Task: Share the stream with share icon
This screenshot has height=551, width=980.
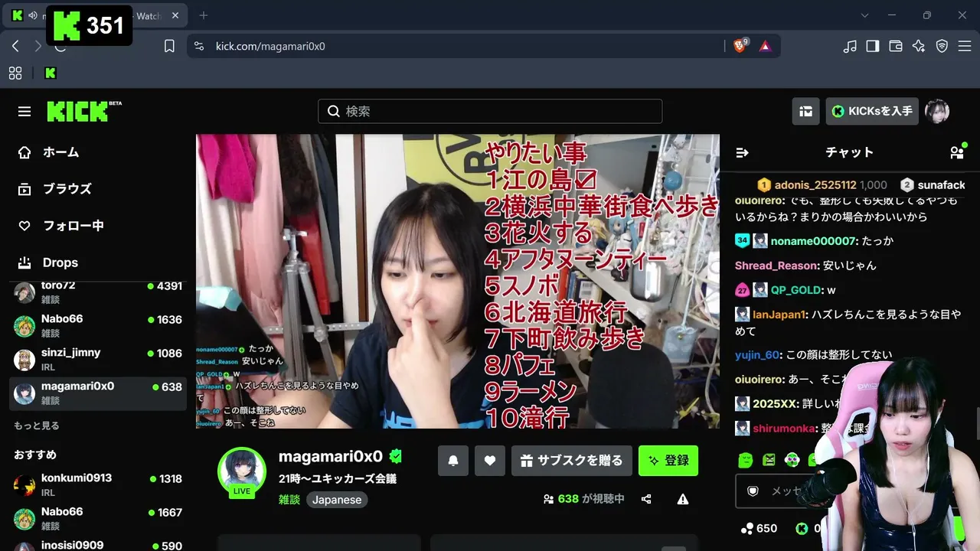Action: point(646,499)
